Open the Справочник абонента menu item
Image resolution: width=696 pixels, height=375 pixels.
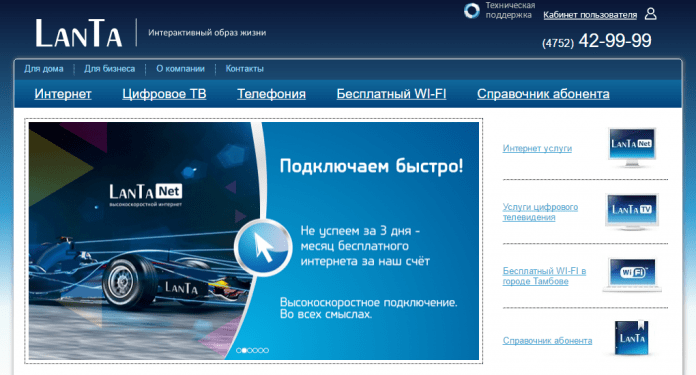click(543, 94)
